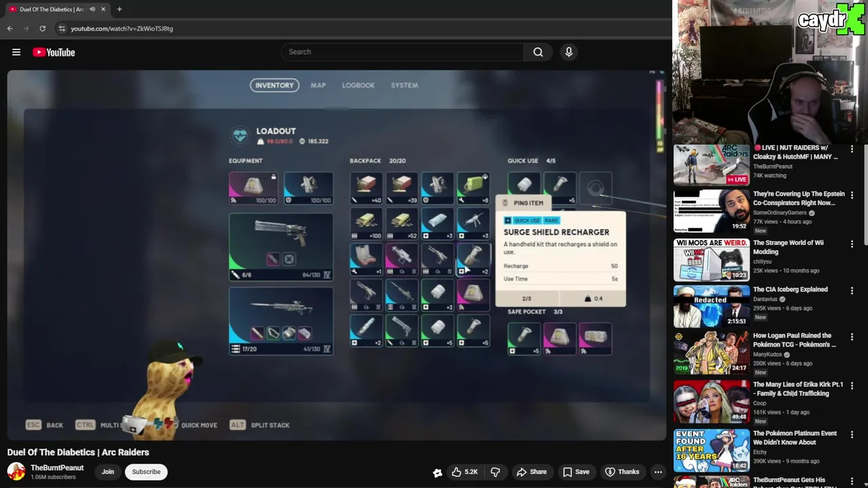Open menu for Logan Paul Pokémon video
This screenshot has height=488, width=868.
(x=852, y=337)
